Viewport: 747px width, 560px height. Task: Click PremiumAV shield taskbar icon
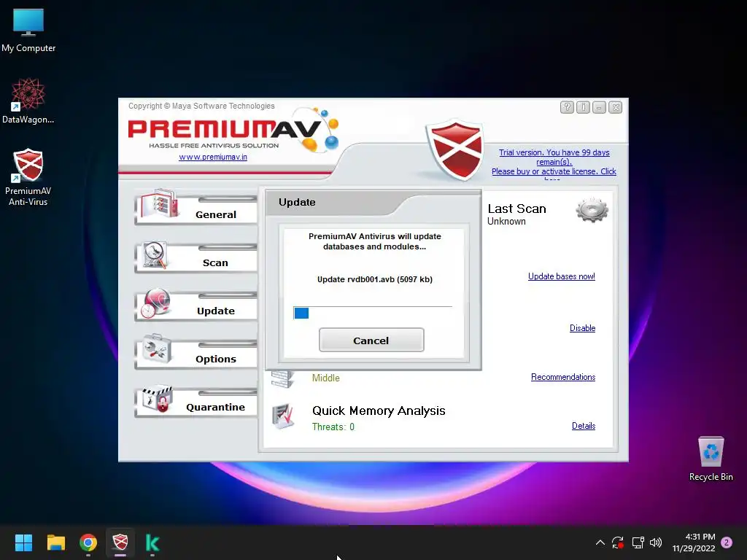pos(120,542)
